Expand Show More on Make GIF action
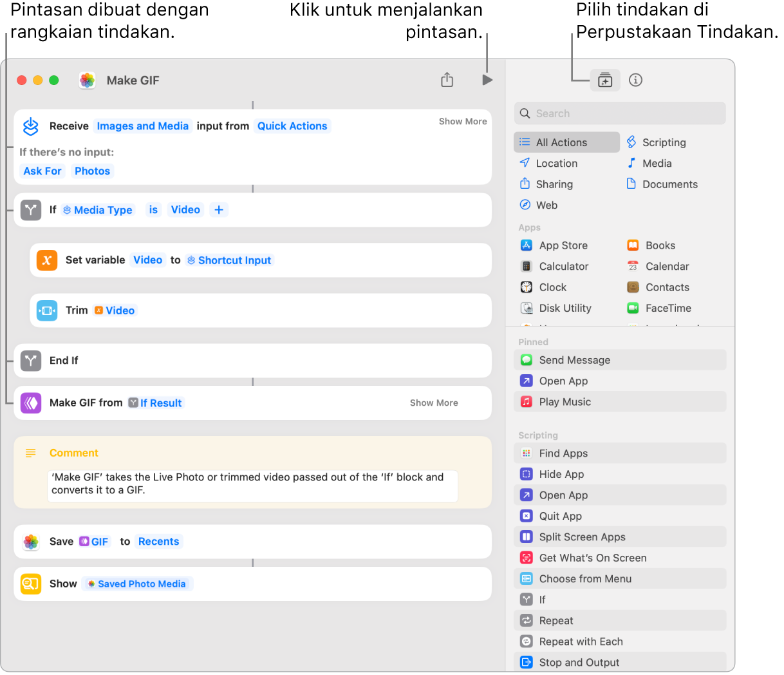 point(434,403)
